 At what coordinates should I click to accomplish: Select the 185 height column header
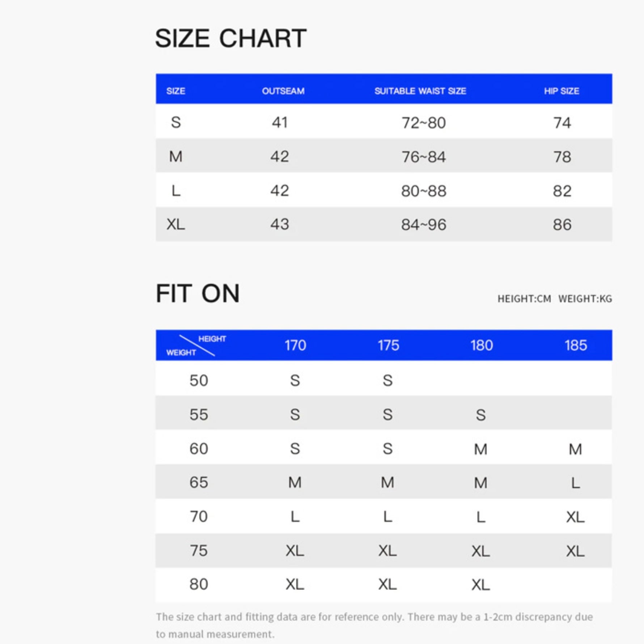point(576,345)
